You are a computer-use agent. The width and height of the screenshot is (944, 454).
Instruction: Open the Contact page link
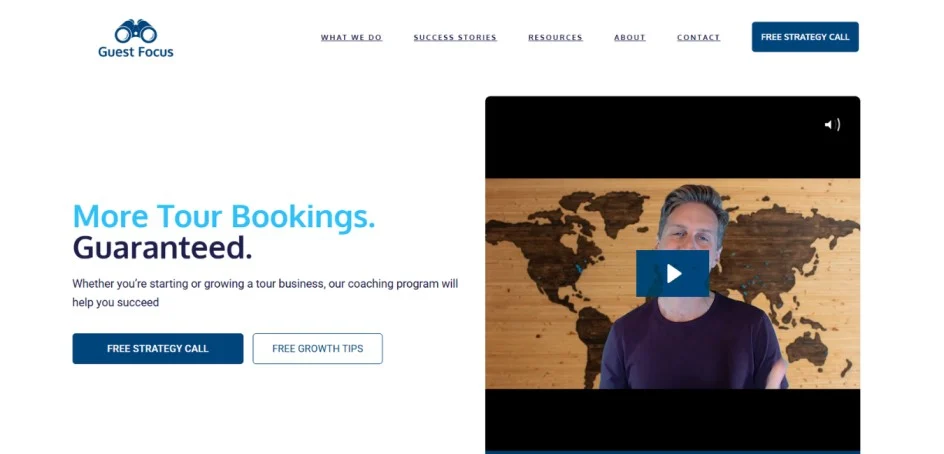pyautogui.click(x=698, y=37)
